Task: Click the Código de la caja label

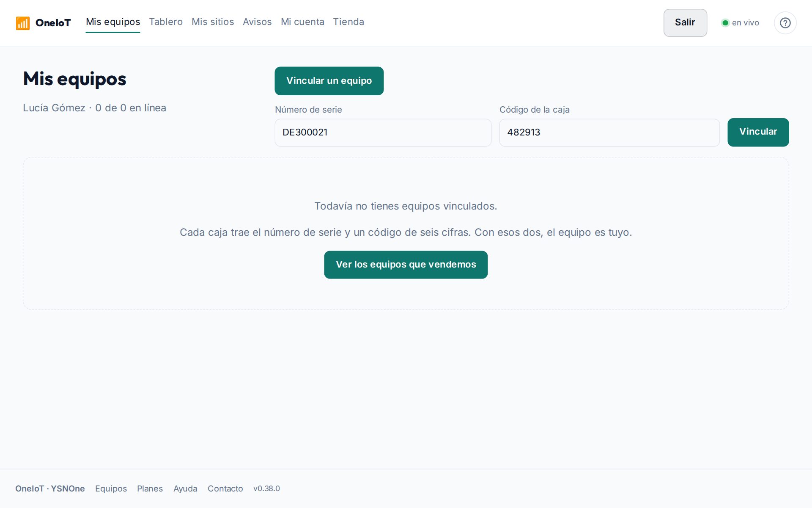Action: click(x=534, y=110)
